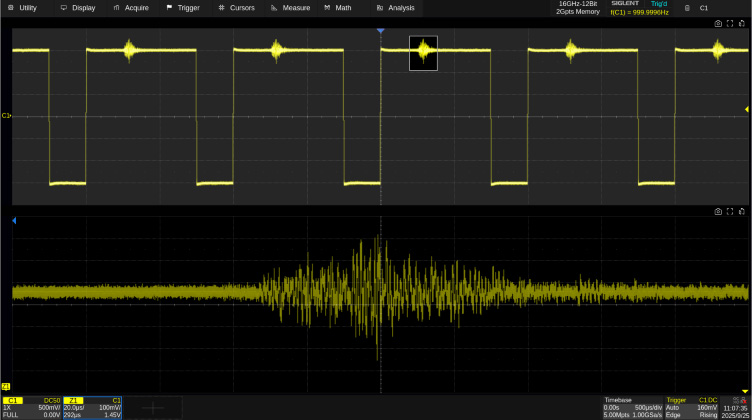Open the Analysis menu
The image size is (752, 420).
click(396, 8)
